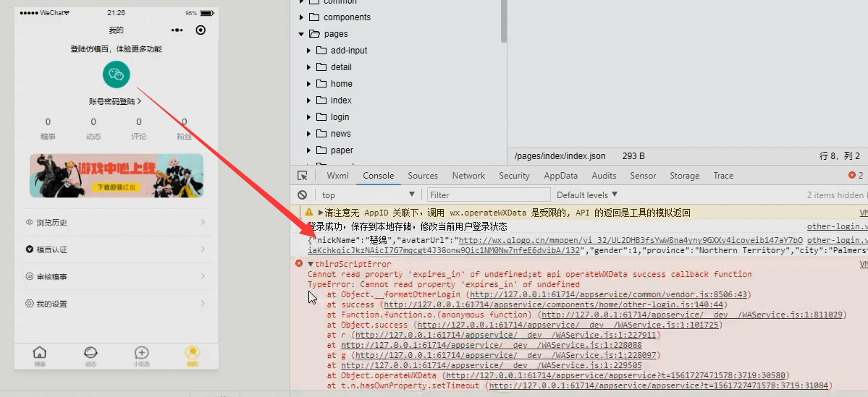Image resolution: width=868 pixels, height=397 pixels.
Task: Click the red error count badge showing 2
Action: [856, 175]
